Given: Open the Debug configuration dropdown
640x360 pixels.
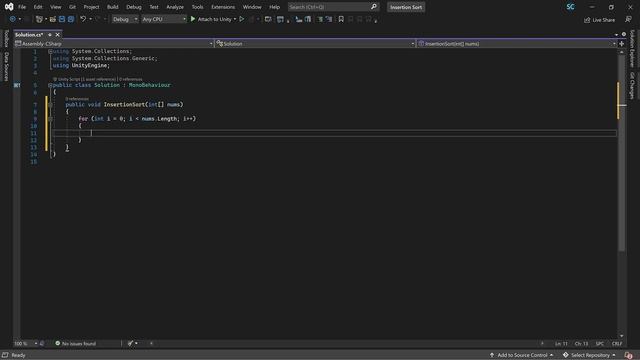Looking at the screenshot, I should click(124, 19).
